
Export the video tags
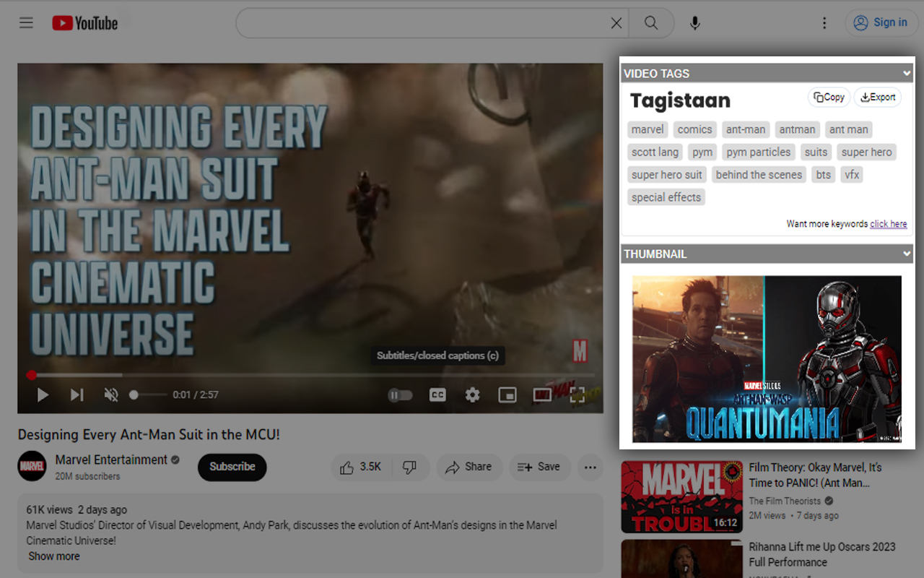[x=878, y=97]
